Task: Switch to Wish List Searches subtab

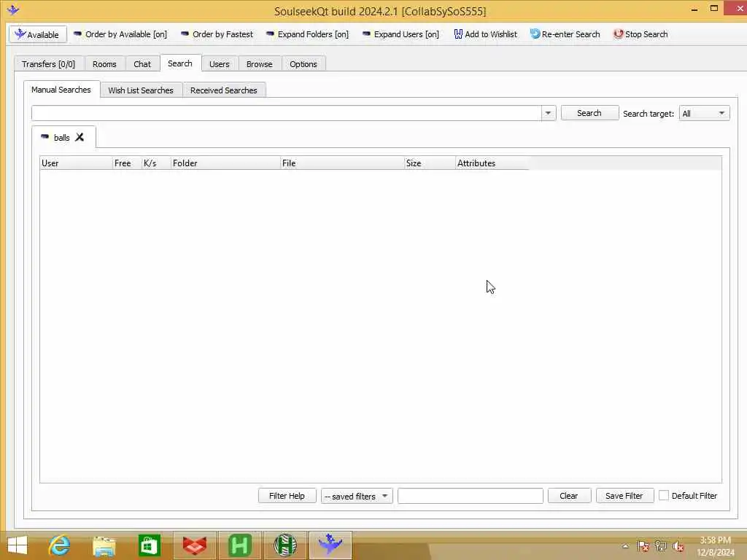Action: [x=141, y=90]
